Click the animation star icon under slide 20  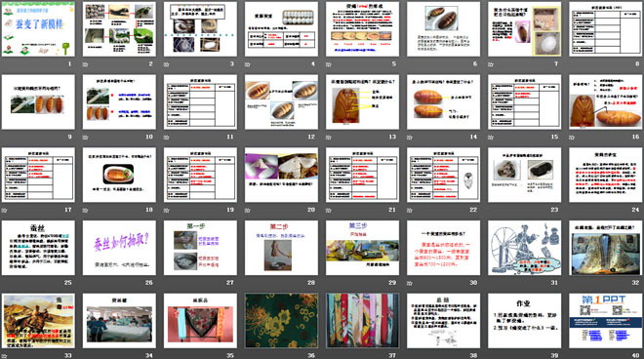pos(248,211)
